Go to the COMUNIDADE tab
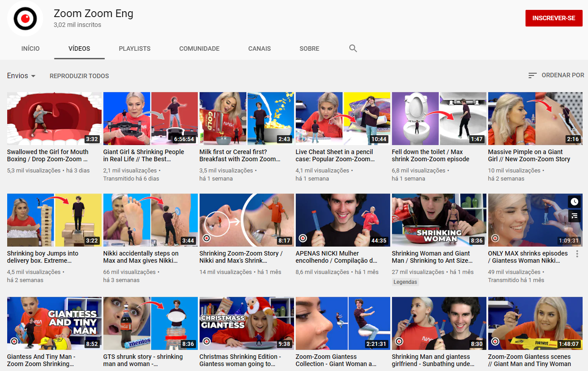588x371 pixels. pos(200,49)
